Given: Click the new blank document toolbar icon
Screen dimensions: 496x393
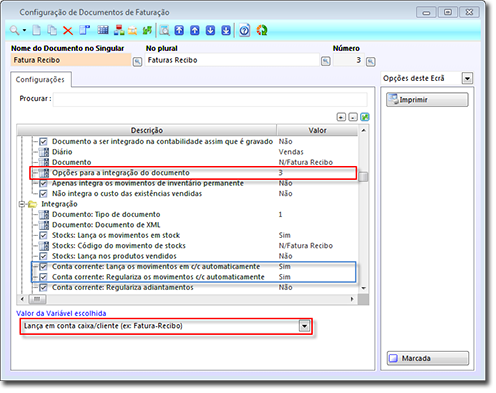Looking at the screenshot, I should 36,30.
